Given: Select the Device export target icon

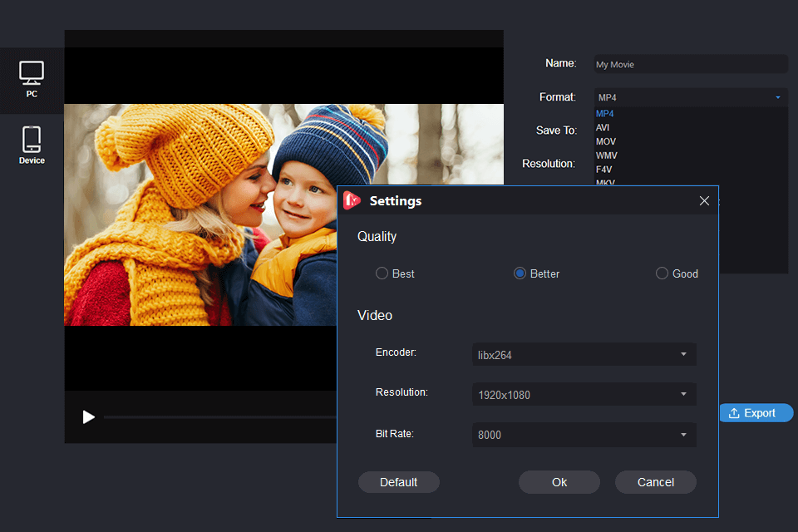Looking at the screenshot, I should coord(32,145).
